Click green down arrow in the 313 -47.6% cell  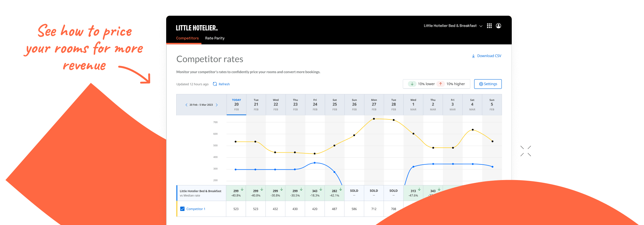click(419, 189)
